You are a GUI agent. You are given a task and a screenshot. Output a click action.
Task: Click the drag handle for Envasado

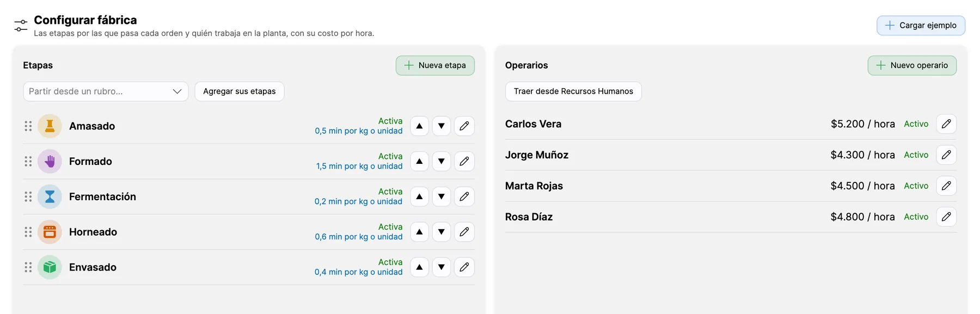28,268
